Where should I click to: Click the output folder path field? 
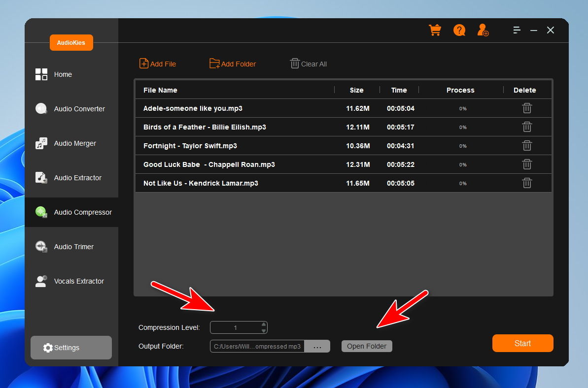click(x=257, y=347)
